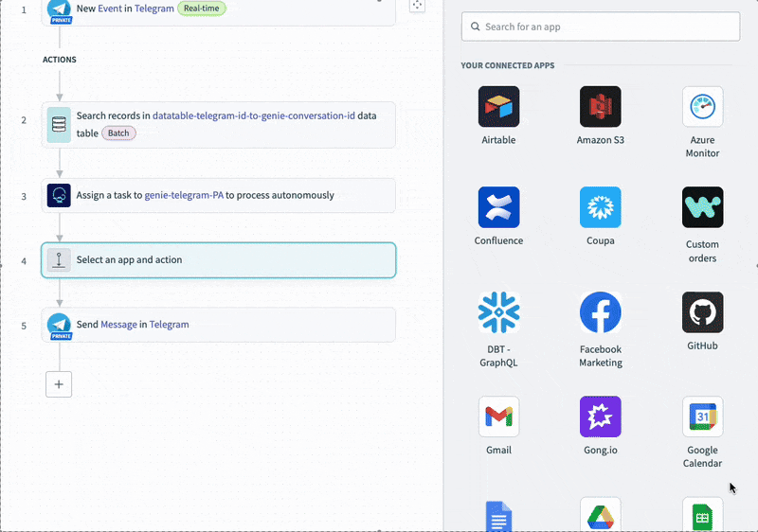The width and height of the screenshot is (758, 532).
Task: Open the Message link in step 5
Action: tap(119, 325)
